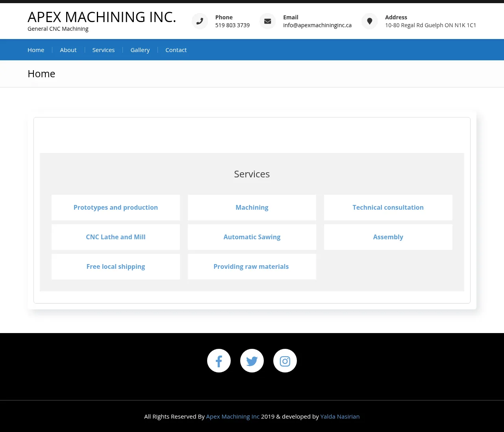Select Services in the navigation bar
The width and height of the screenshot is (504, 432).
[104, 50]
